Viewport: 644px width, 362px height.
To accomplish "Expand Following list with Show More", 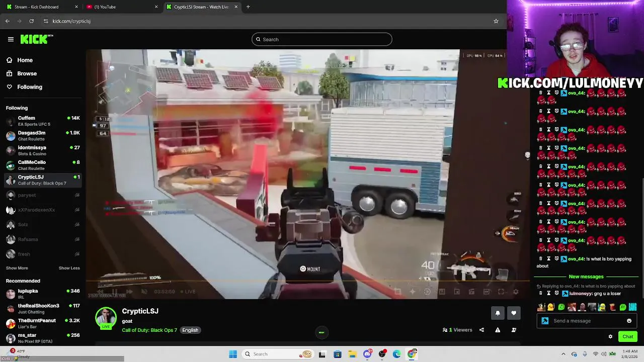I will click(x=17, y=268).
